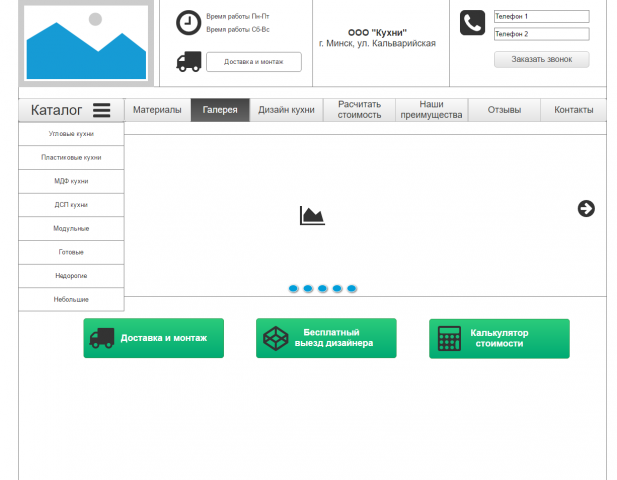Click Время работы Пн-Пт text

pyautogui.click(x=238, y=17)
